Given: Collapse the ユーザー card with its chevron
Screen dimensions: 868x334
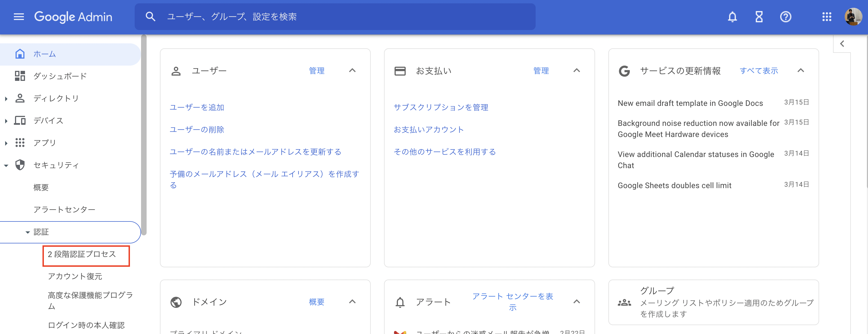Looking at the screenshot, I should [352, 70].
